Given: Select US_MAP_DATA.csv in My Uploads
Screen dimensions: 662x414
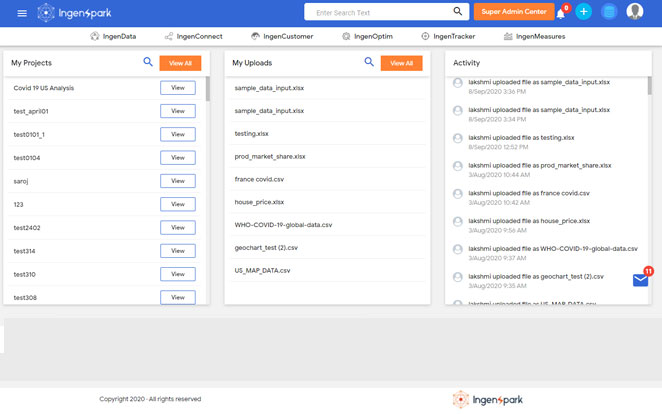Looking at the screenshot, I should [262, 270].
